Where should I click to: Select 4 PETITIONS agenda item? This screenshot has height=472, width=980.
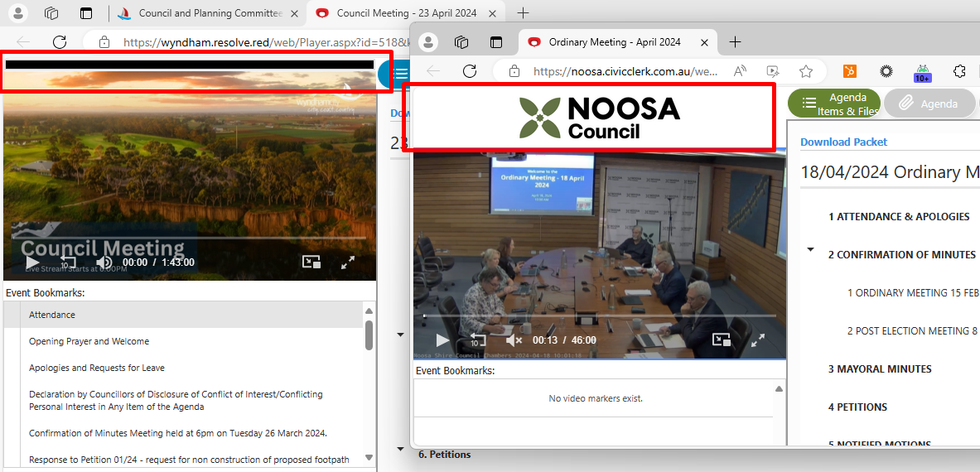pos(857,407)
